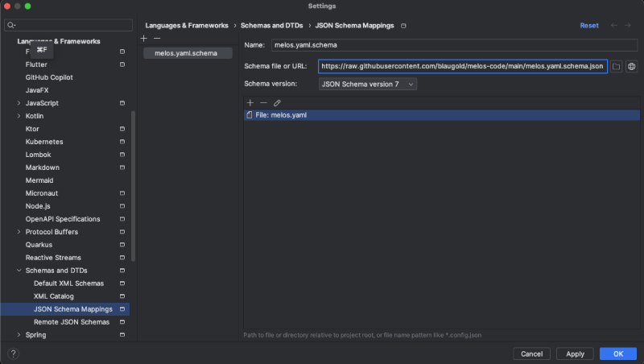This screenshot has height=364, width=644.
Task: Click the Schema file or URL field
Action: tap(462, 66)
